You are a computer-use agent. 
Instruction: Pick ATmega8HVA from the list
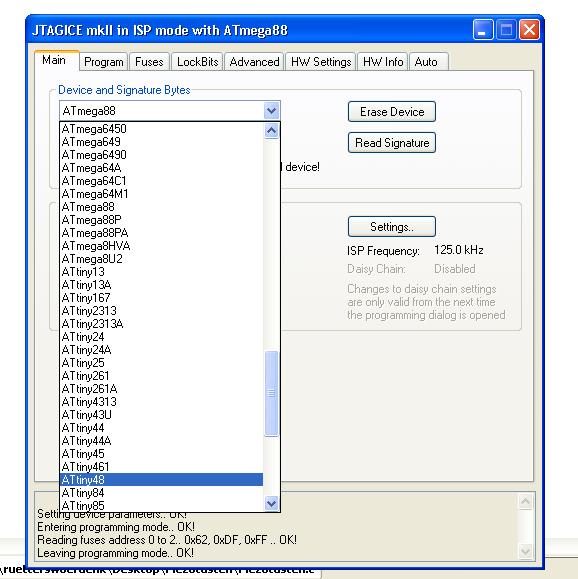click(161, 246)
